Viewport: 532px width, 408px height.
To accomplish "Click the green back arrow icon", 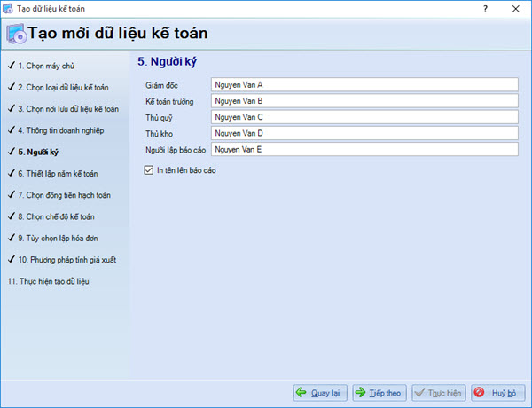I will click(301, 392).
